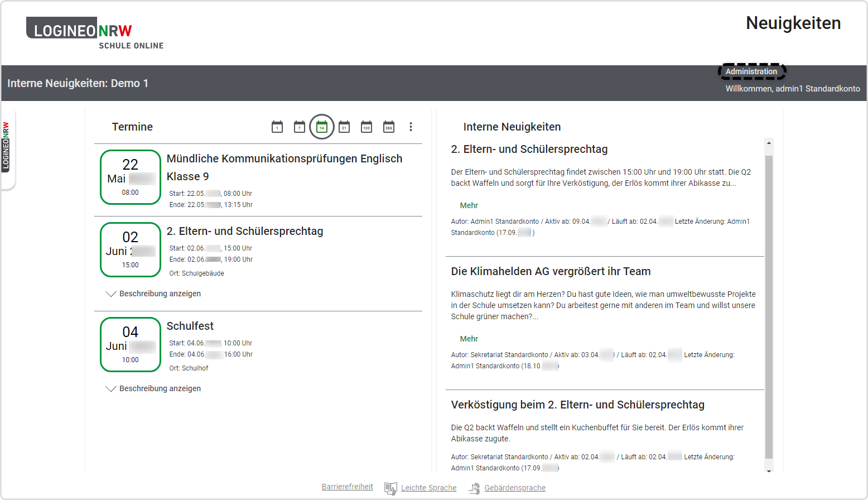
Task: Show appointments for 7 days
Action: [300, 127]
